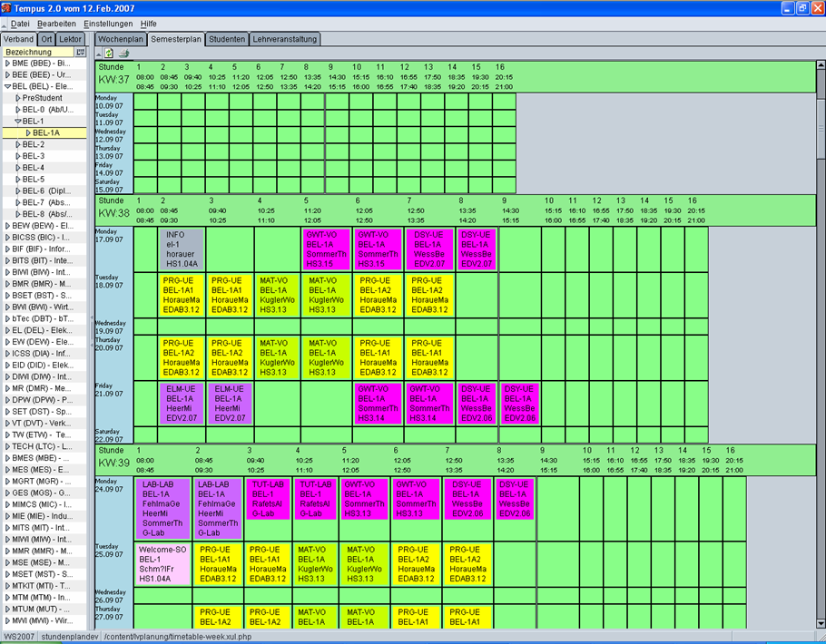
Task: Select the Welcome-SO BEL-1 timetable entry
Action: [164, 563]
